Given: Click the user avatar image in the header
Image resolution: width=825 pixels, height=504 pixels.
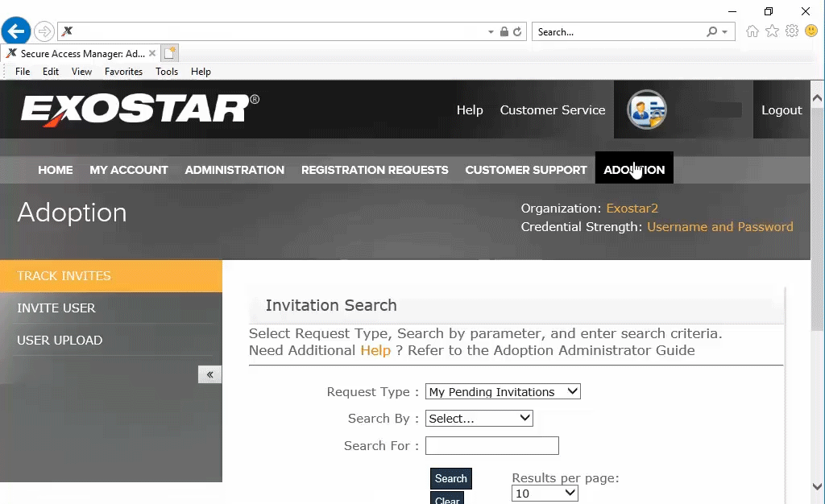Looking at the screenshot, I should [x=647, y=109].
